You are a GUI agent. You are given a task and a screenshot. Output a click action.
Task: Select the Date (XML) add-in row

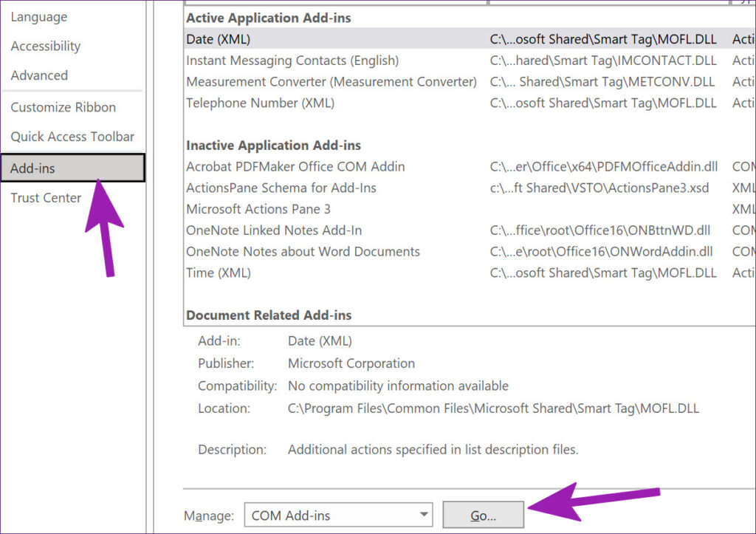pyautogui.click(x=470, y=39)
